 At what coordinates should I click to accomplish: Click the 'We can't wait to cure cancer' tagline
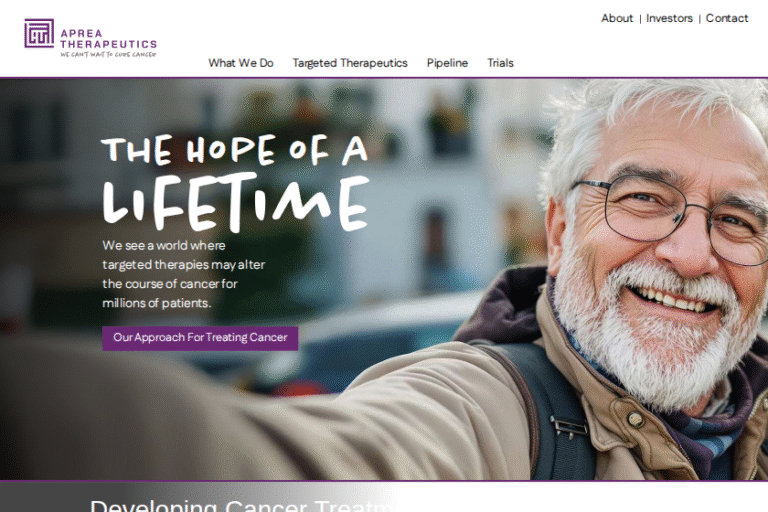click(108, 54)
